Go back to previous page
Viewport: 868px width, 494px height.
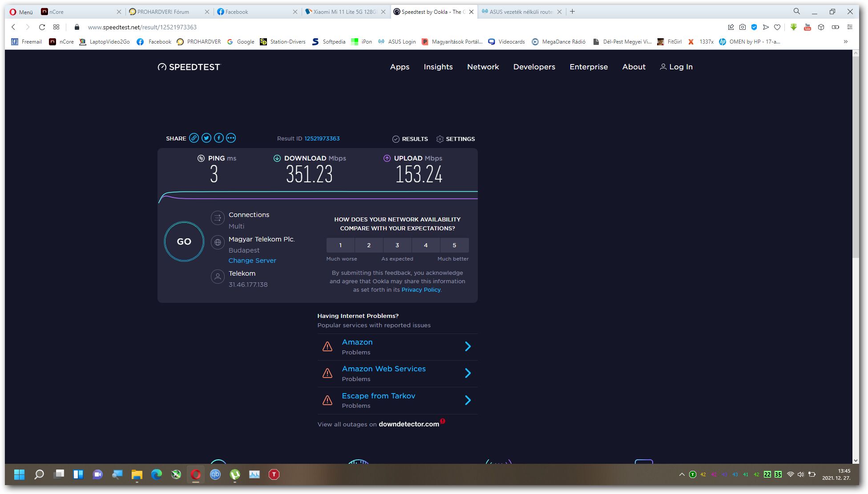click(13, 27)
